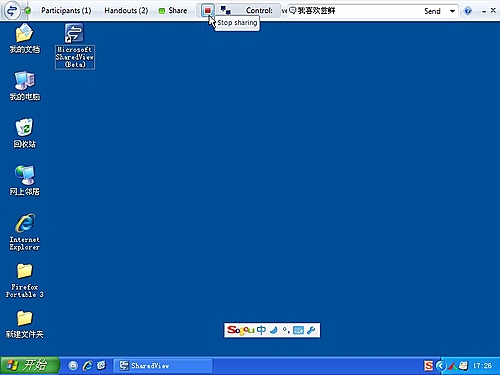This screenshot has width=500, height=375.
Task: Click the chat message input field
Action: (353, 11)
